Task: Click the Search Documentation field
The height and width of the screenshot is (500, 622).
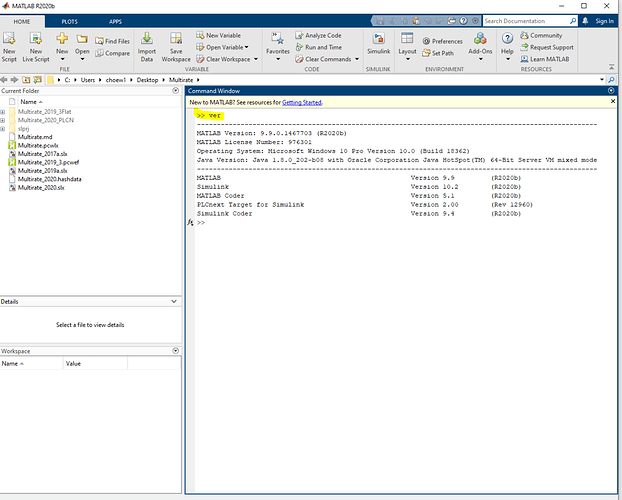Action: coord(526,21)
